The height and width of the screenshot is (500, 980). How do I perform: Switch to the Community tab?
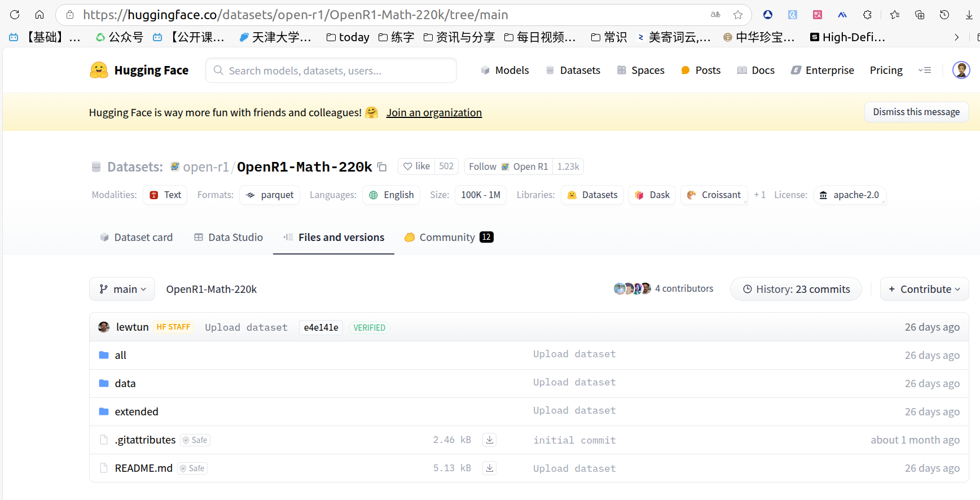(x=449, y=238)
